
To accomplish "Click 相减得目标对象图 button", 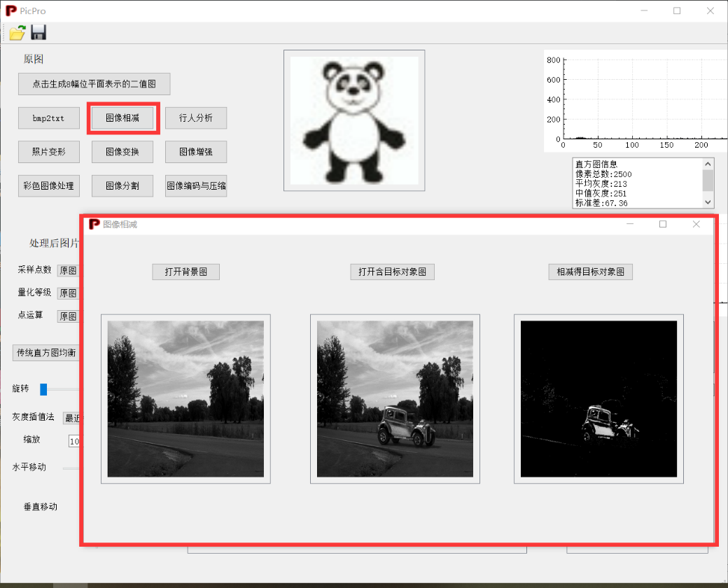I will click(x=591, y=272).
